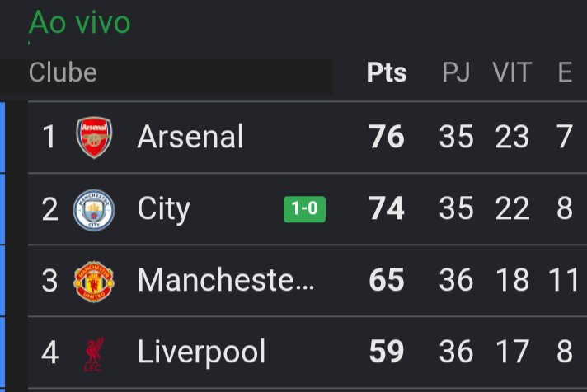Viewport: 587px width, 392px height.
Task: Open the live 1-0 score badge
Action: tap(304, 209)
